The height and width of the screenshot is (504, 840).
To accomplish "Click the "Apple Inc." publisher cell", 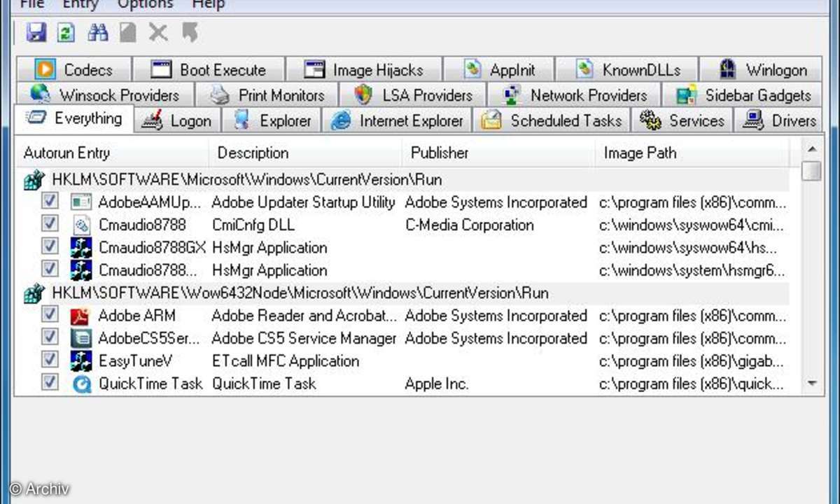I will (437, 384).
